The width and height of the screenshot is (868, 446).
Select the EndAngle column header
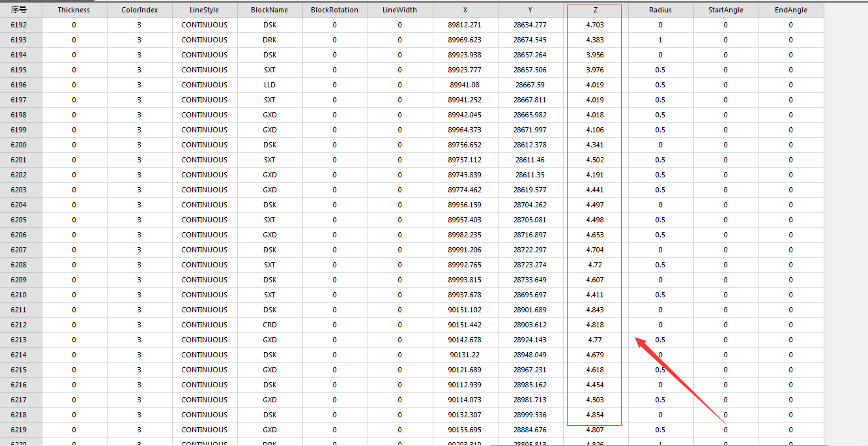790,10
